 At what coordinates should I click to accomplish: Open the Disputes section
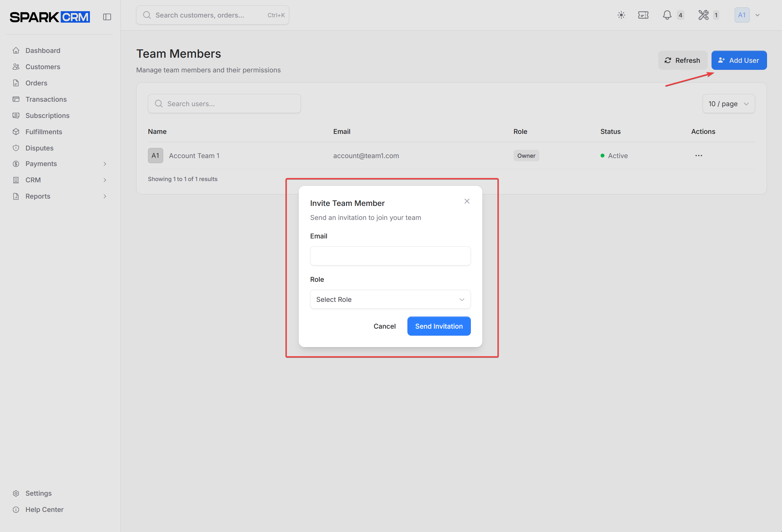[39, 148]
